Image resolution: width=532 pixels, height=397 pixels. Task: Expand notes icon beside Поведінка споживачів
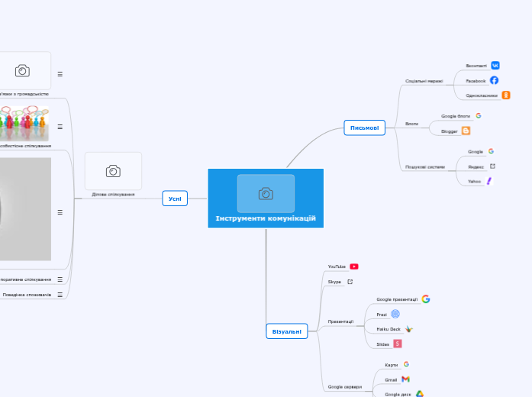(x=60, y=295)
